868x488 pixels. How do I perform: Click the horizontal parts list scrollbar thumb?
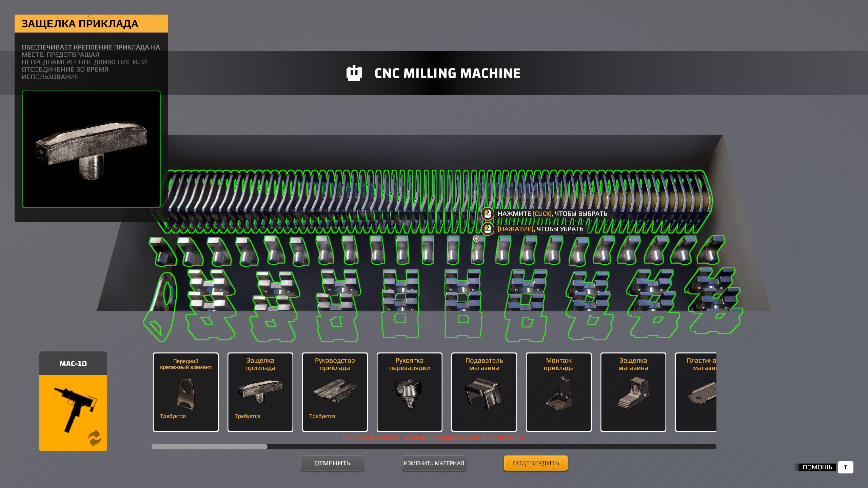pos(210,447)
